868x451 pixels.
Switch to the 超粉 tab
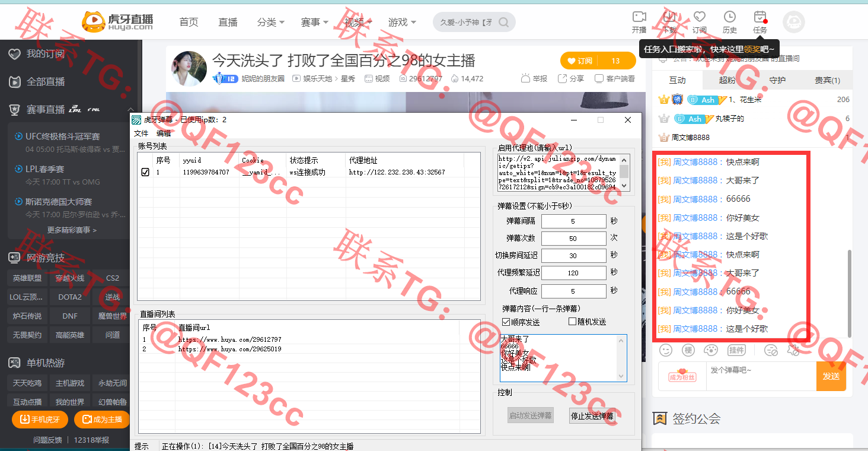(x=727, y=80)
